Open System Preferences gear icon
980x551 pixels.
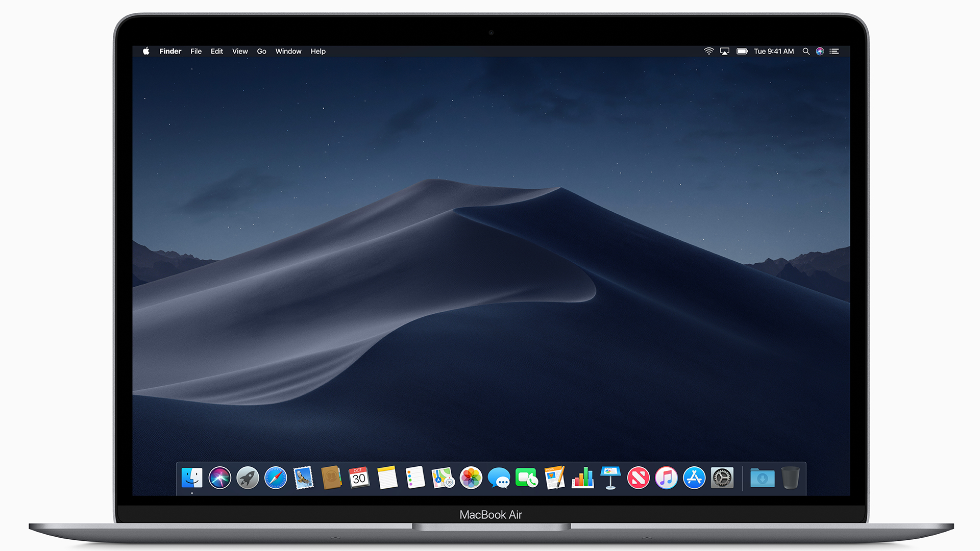[x=722, y=478]
